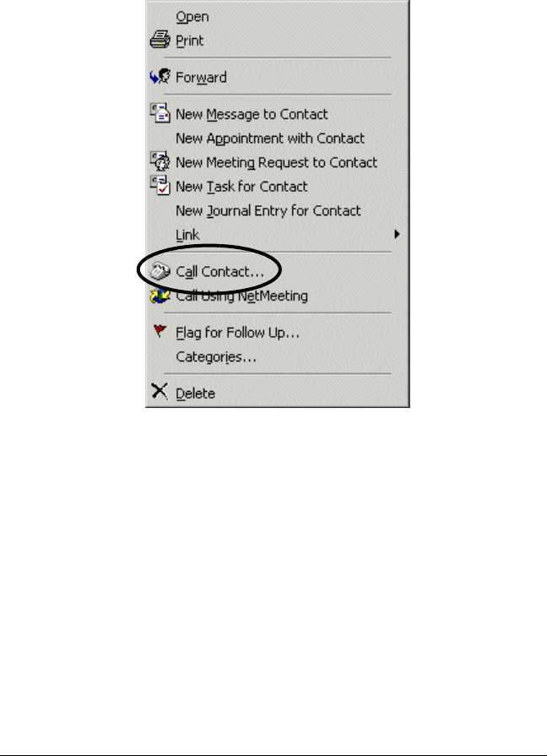Click the printer icon beside Print

(x=160, y=40)
